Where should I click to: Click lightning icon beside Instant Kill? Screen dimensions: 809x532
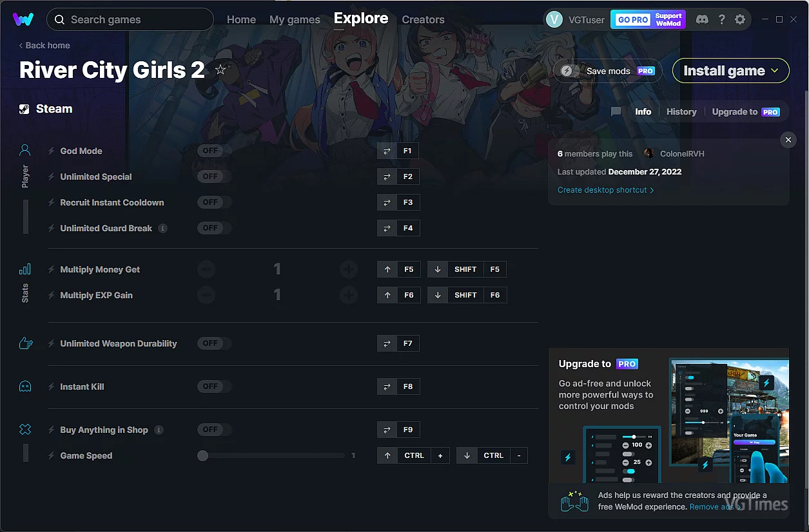tap(52, 386)
